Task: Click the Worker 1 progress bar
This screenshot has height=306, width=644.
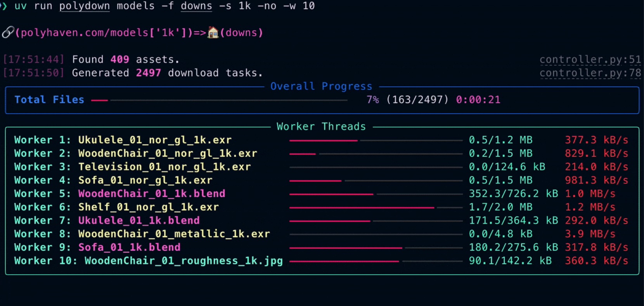Action: [x=376, y=140]
